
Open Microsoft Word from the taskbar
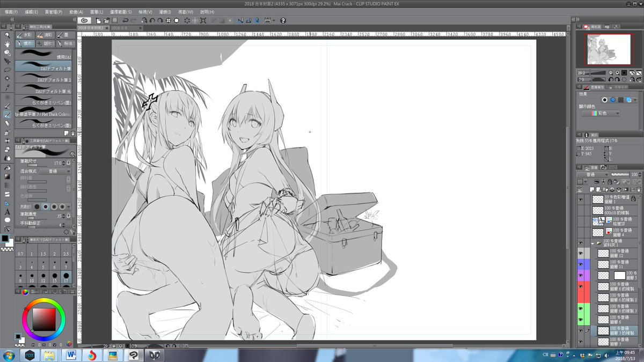click(x=71, y=355)
